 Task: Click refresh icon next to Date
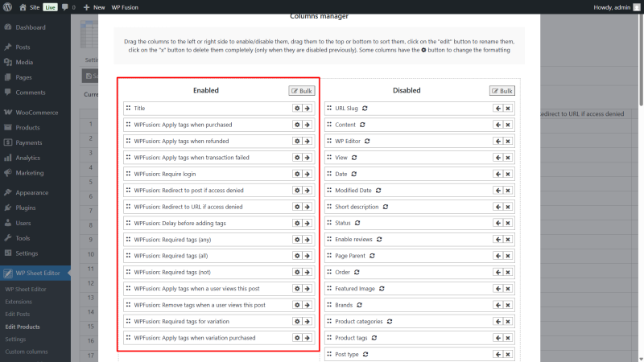[x=354, y=174]
